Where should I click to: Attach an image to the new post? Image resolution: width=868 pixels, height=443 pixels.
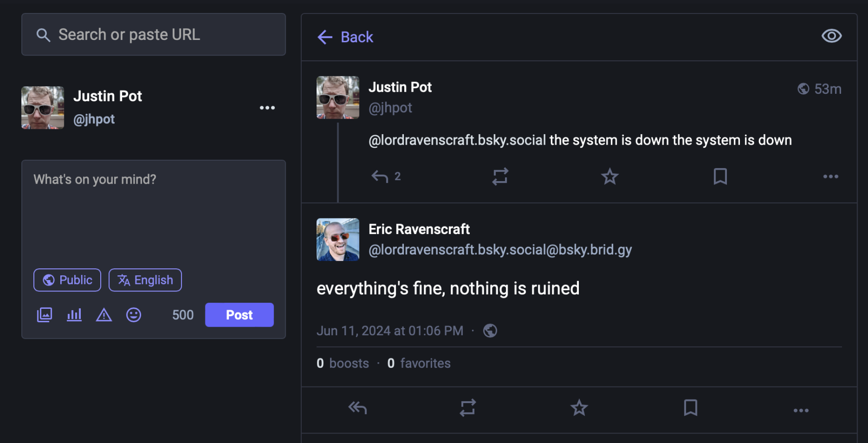click(44, 315)
